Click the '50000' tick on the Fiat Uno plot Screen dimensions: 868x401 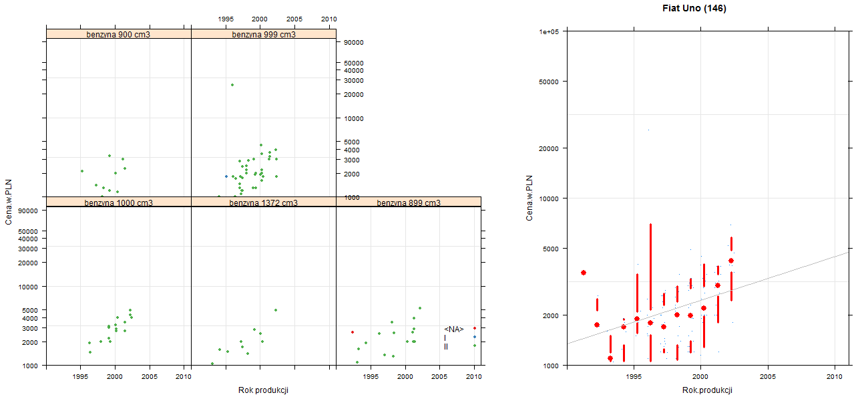coord(549,82)
